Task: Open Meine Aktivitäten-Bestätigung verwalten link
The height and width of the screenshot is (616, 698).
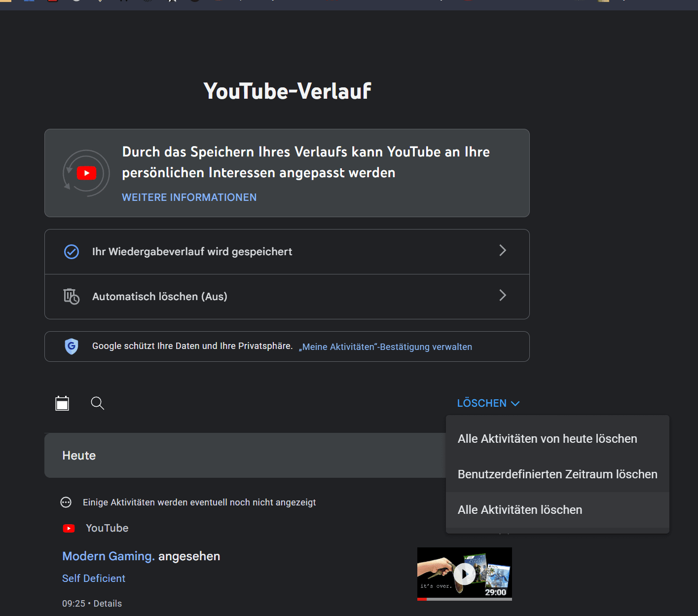Action: [x=385, y=347]
